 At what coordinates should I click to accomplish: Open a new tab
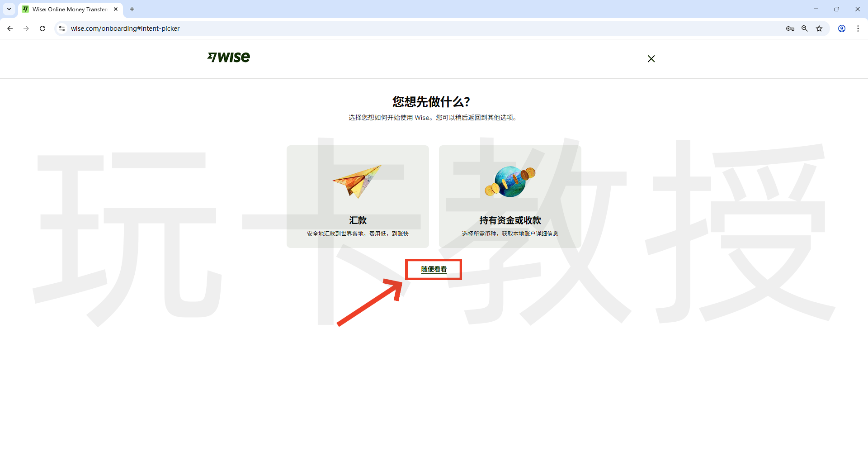132,9
